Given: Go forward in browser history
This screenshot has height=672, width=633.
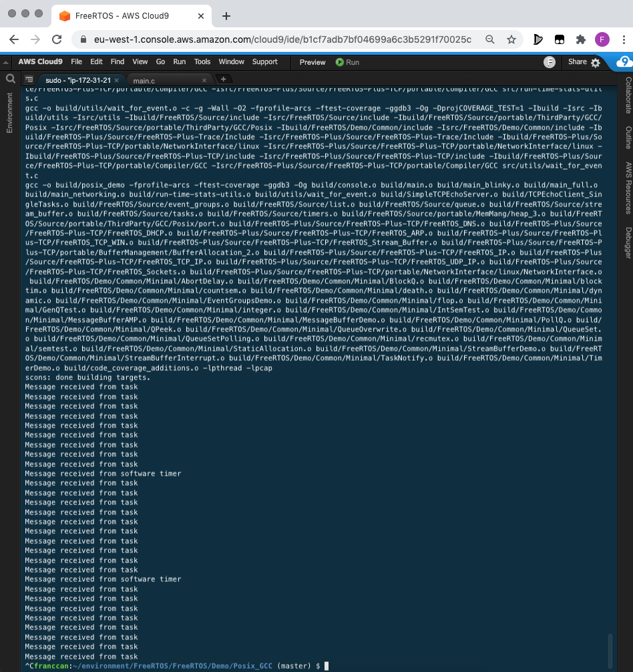Looking at the screenshot, I should point(35,39).
